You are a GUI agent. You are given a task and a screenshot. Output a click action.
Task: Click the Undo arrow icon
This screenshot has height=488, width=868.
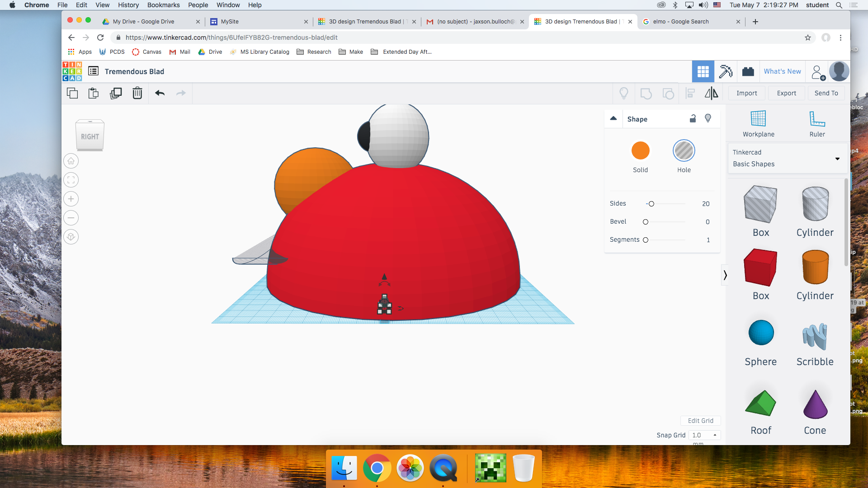(159, 93)
